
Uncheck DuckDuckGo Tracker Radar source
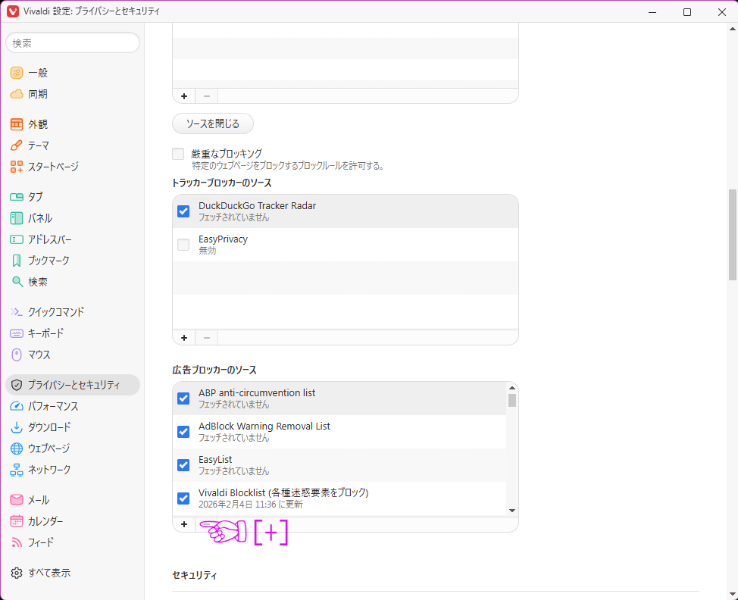(183, 211)
